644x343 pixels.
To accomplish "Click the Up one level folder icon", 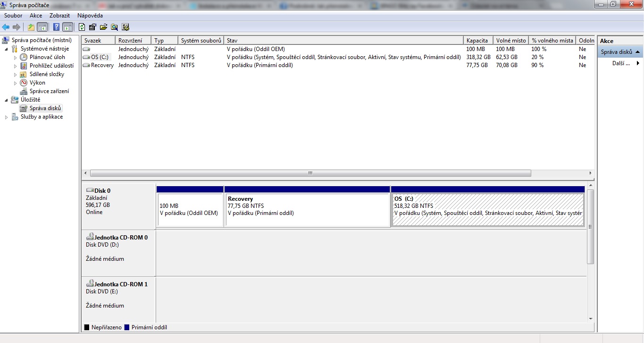I will tap(31, 27).
